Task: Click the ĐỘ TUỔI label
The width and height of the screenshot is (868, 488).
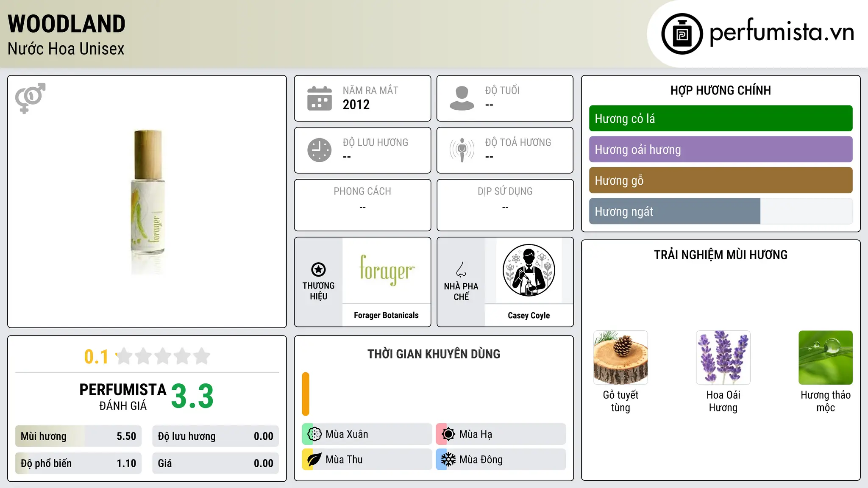Action: [502, 90]
